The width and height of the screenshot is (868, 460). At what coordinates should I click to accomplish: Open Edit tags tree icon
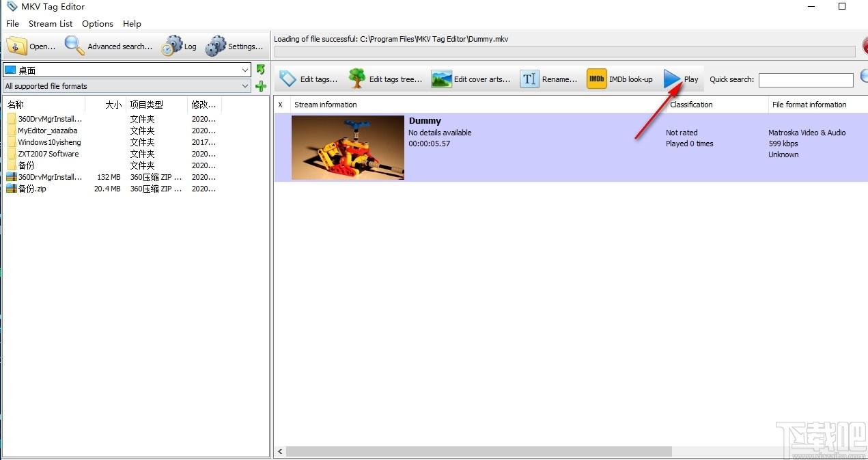(357, 79)
